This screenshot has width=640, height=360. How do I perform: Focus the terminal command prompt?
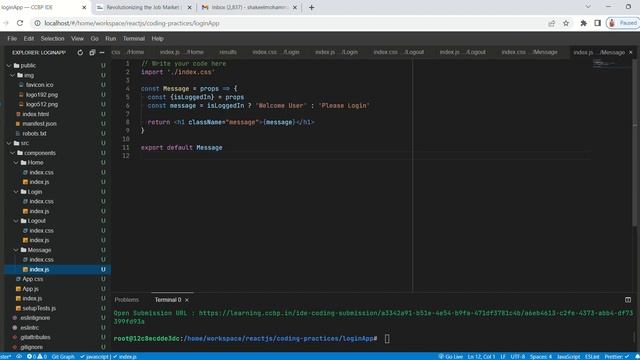point(387,338)
